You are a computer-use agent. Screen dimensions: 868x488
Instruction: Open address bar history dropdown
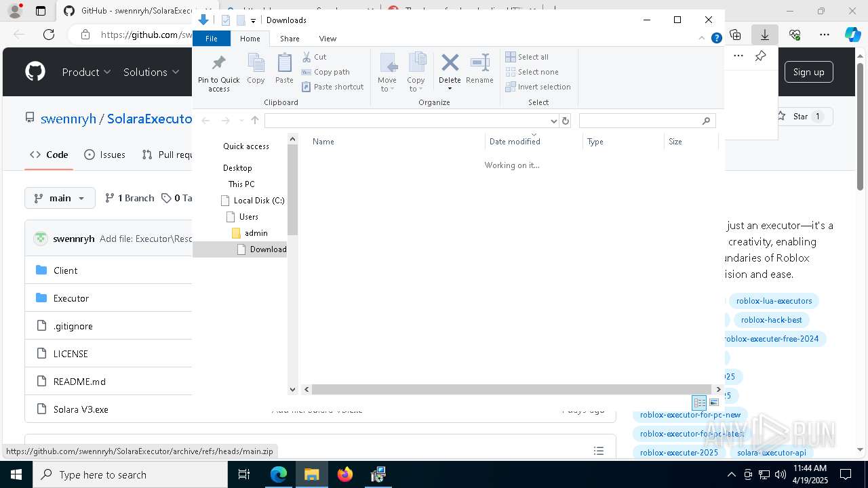(x=554, y=121)
